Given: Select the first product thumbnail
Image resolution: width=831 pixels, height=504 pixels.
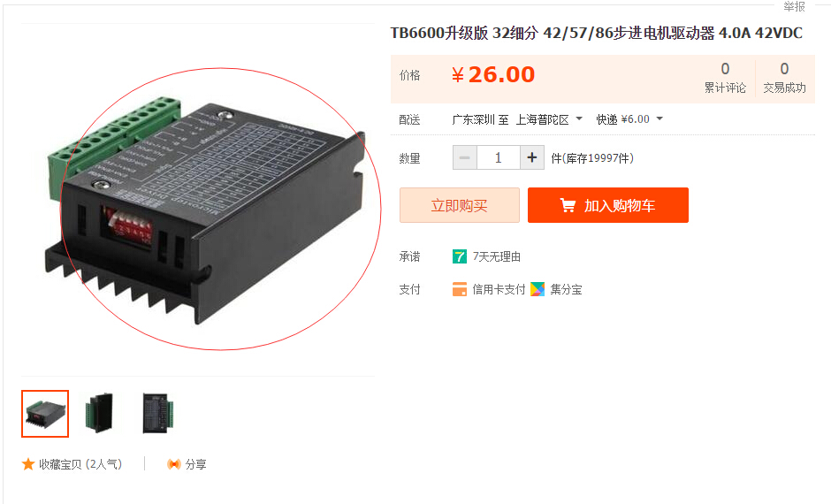Looking at the screenshot, I should 45,414.
